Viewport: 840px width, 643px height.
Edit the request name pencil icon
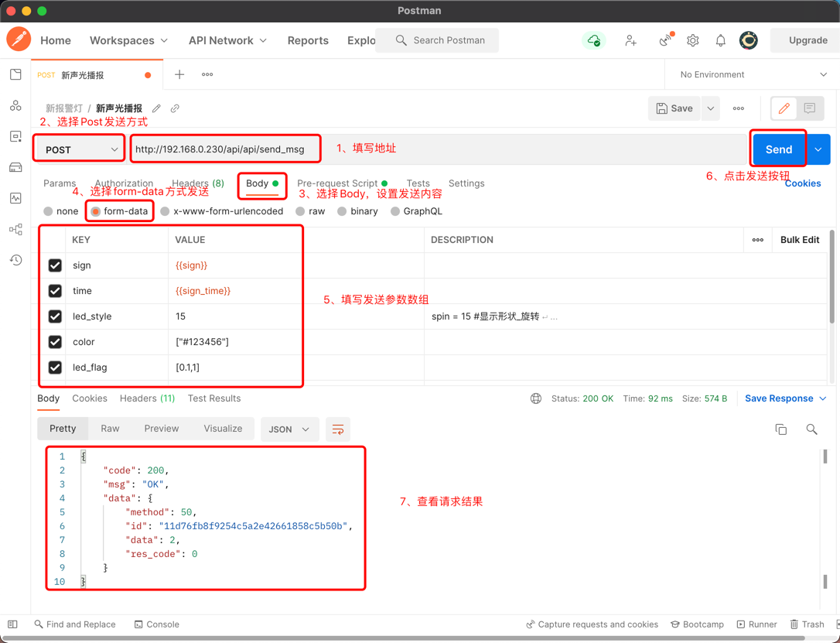tap(156, 108)
